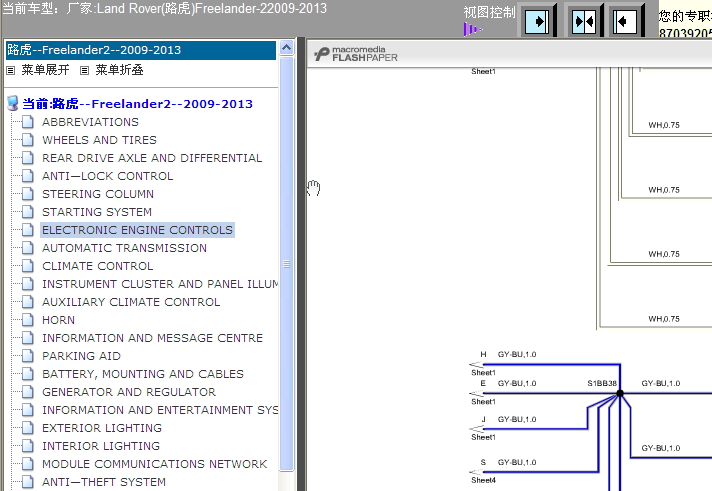The height and width of the screenshot is (491, 712).
Task: Click the purple arrow indicator under 视图控制
Action: (472, 30)
